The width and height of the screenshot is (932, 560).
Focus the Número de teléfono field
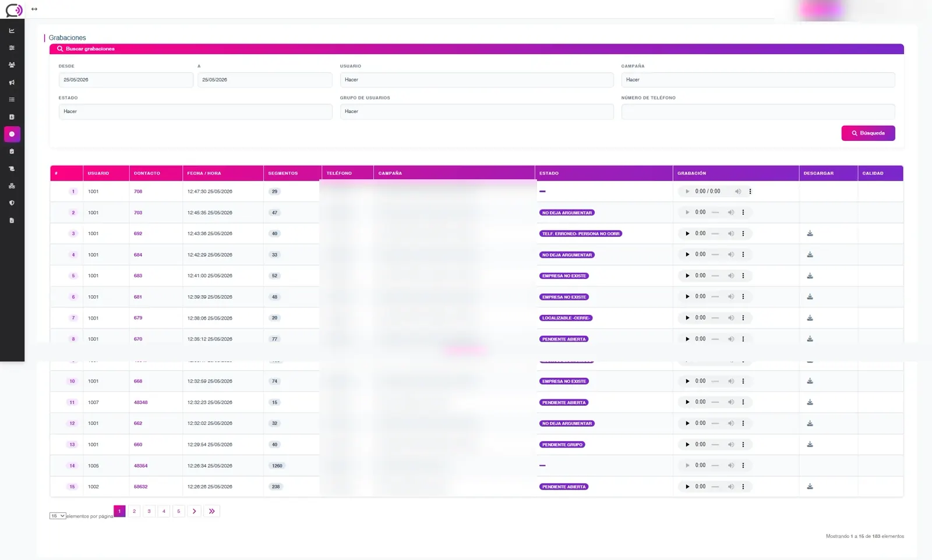[x=758, y=111]
